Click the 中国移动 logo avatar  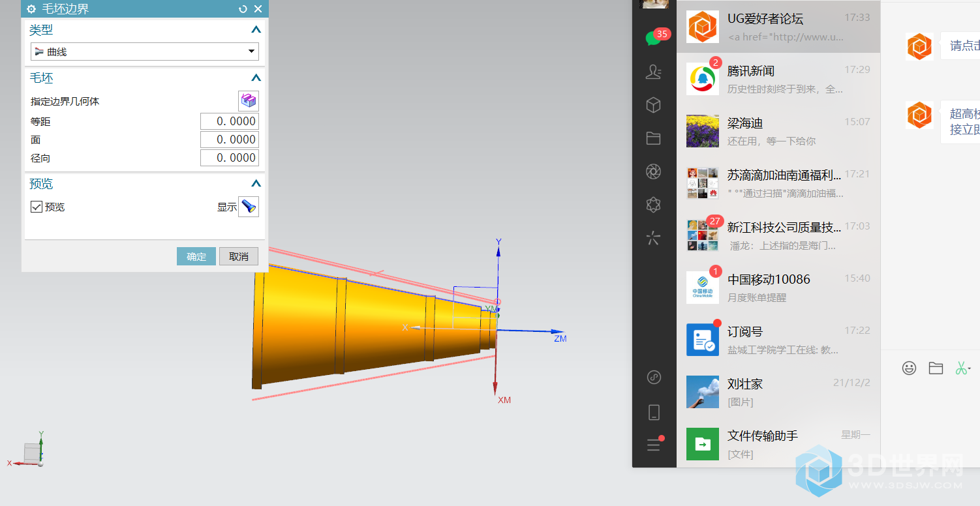[703, 288]
